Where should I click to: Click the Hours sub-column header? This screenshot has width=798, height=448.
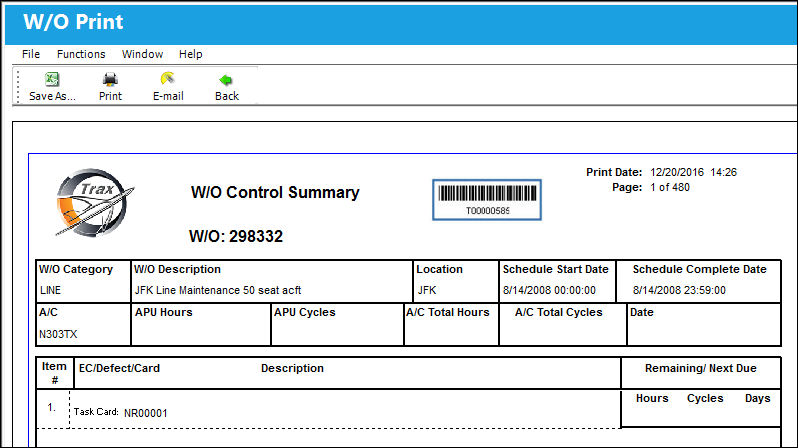pyautogui.click(x=652, y=398)
